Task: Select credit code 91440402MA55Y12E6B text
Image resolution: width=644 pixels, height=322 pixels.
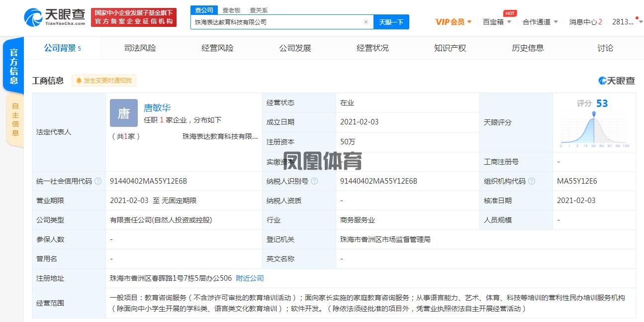Action: pyautogui.click(x=149, y=181)
